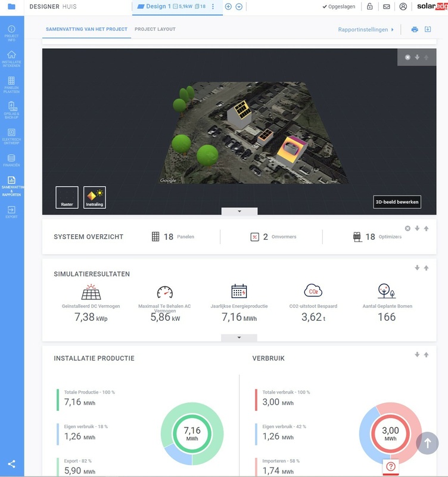Viewport: 448px width, 477px height.
Task: Open Opslag & Back-up step
Action: click(x=11, y=110)
